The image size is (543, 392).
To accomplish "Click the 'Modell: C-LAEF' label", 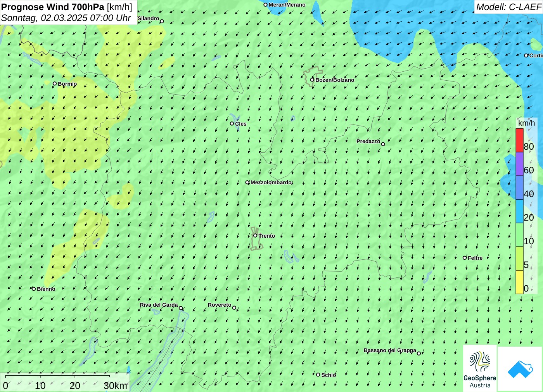I will [x=508, y=7].
